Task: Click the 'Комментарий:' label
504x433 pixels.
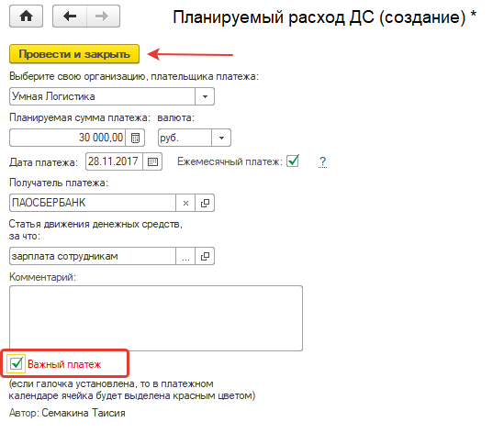Action: 43,277
